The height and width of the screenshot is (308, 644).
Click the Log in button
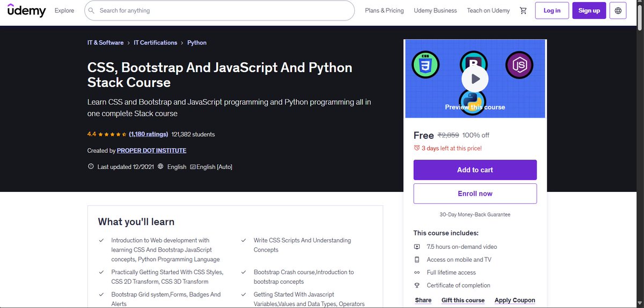click(x=552, y=10)
